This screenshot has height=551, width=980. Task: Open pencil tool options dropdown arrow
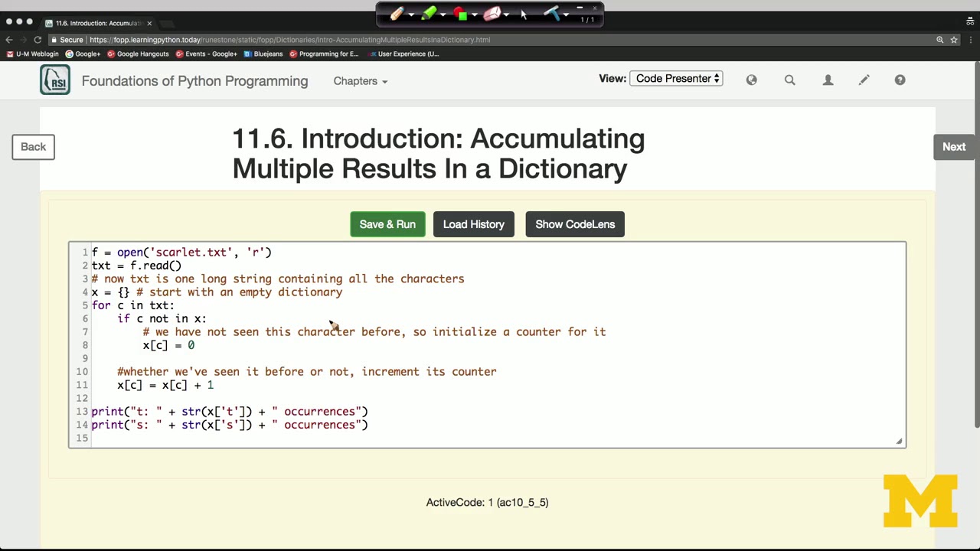pos(411,15)
